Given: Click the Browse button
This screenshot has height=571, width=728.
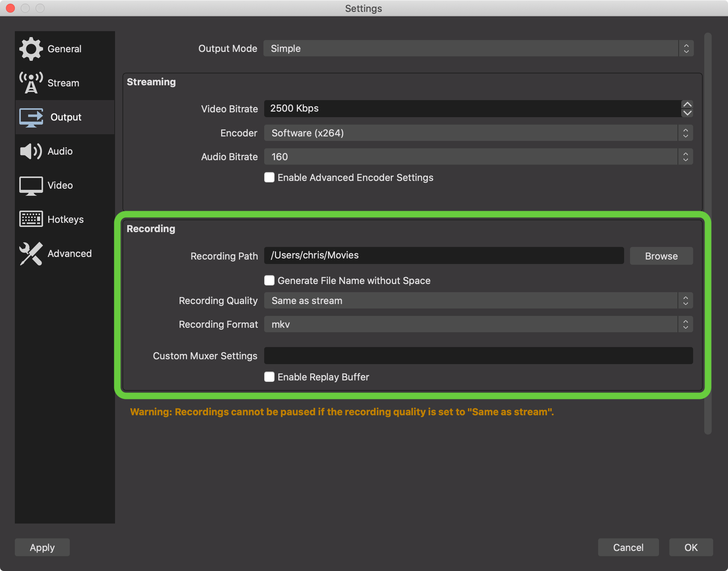Looking at the screenshot, I should 661,256.
